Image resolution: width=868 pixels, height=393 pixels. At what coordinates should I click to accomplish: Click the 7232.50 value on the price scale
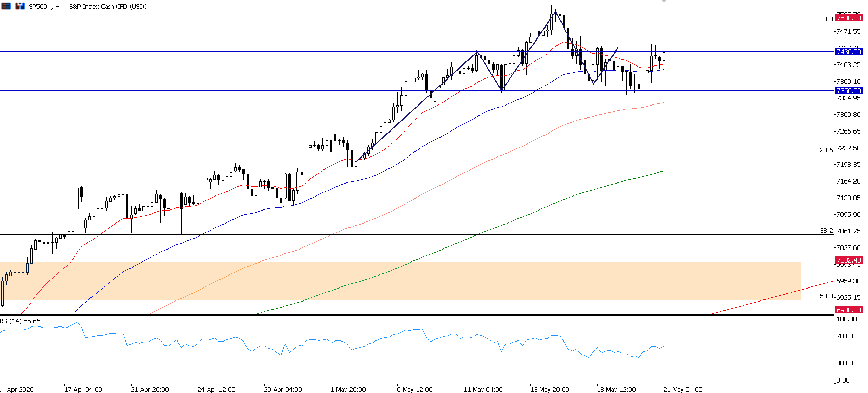(848, 148)
